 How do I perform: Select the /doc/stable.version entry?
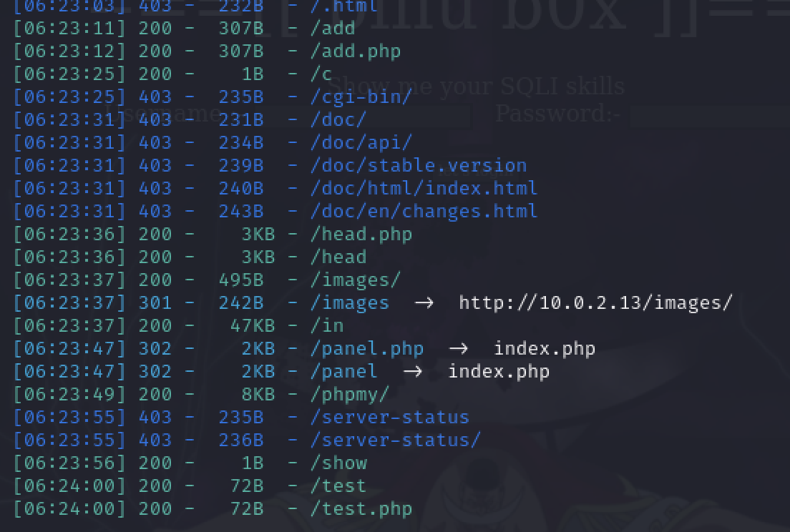419,166
